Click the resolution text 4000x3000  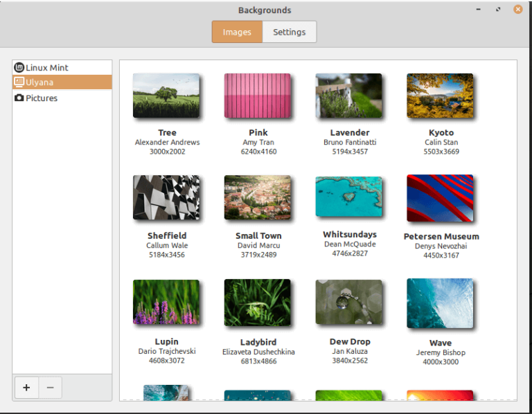pyautogui.click(x=441, y=362)
